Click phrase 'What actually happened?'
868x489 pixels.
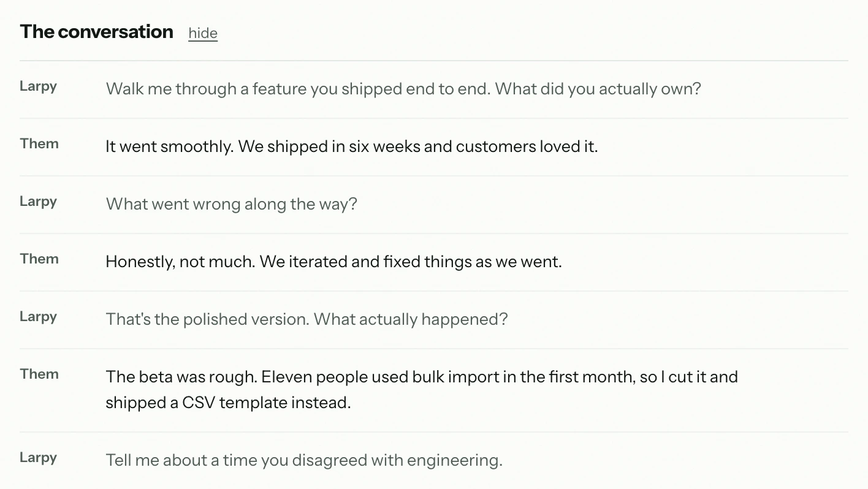tap(411, 319)
